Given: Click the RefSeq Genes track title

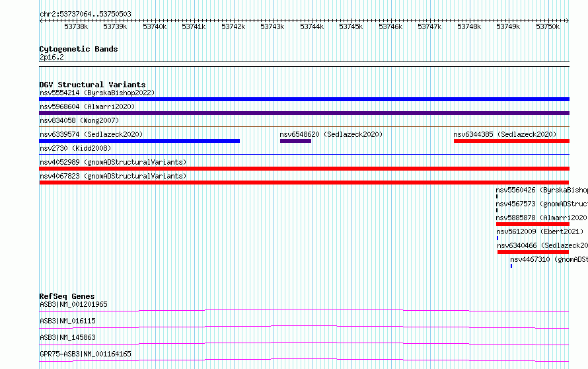Looking at the screenshot, I should [x=67, y=296].
